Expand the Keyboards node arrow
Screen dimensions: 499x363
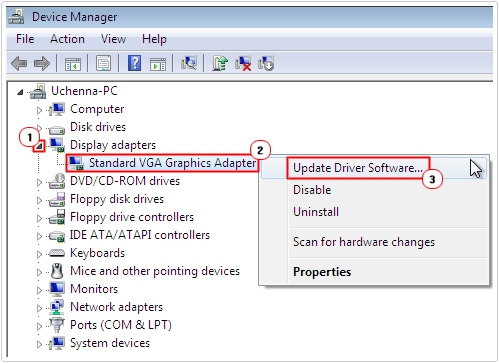click(39, 254)
